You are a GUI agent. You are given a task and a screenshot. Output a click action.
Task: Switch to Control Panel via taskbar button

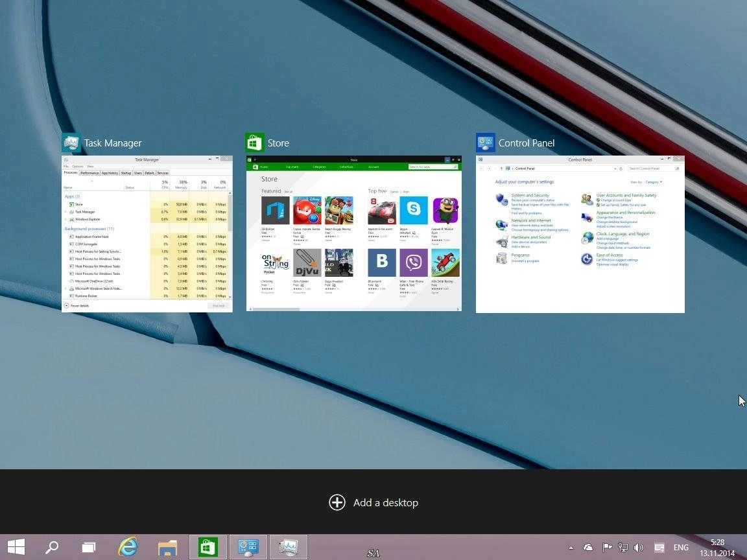point(248,546)
